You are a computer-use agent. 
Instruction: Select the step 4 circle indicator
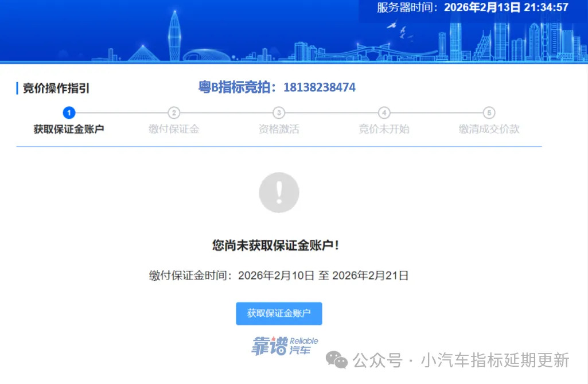pyautogui.click(x=384, y=113)
